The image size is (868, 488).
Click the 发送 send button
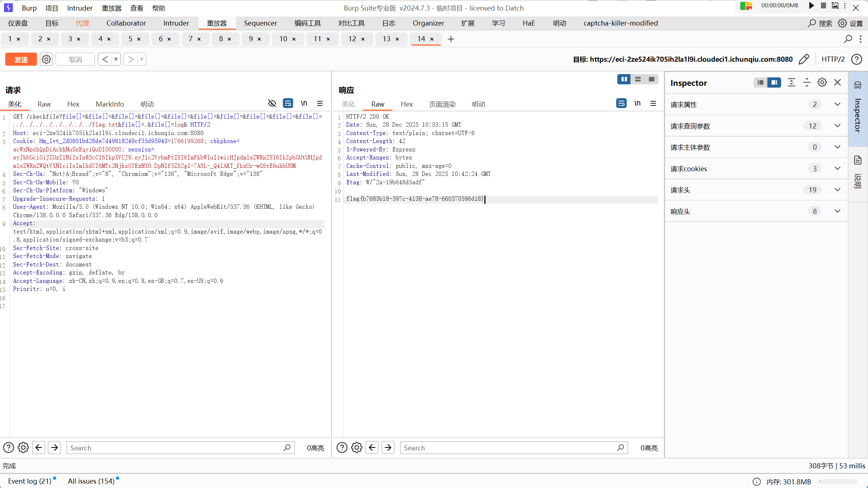[x=21, y=59]
